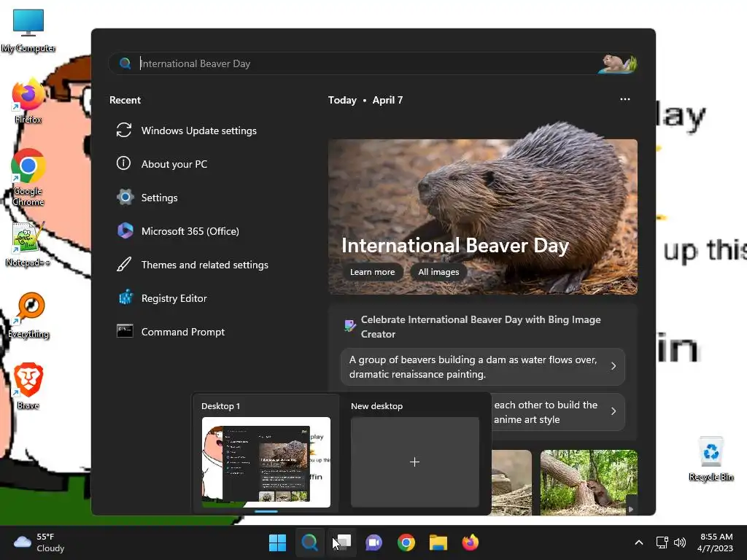Launch Chrome from the taskbar

406,542
